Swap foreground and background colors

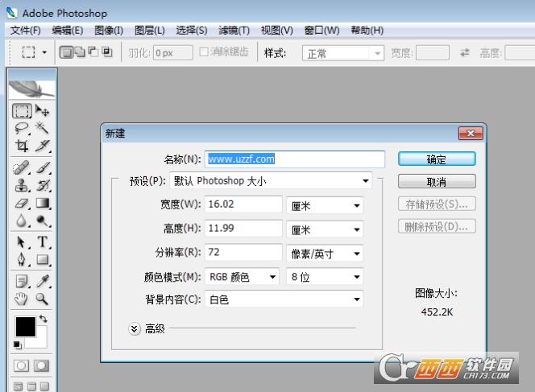(44, 319)
